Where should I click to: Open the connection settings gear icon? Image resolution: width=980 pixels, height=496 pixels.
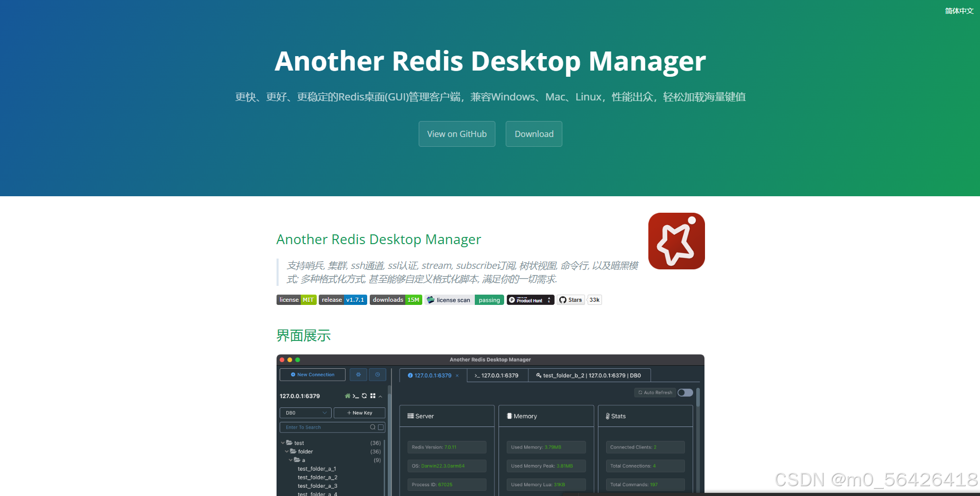pyautogui.click(x=358, y=374)
